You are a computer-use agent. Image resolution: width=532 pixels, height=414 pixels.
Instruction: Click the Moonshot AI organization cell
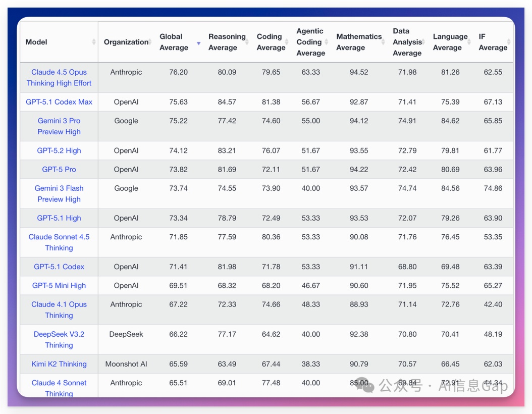point(126,364)
